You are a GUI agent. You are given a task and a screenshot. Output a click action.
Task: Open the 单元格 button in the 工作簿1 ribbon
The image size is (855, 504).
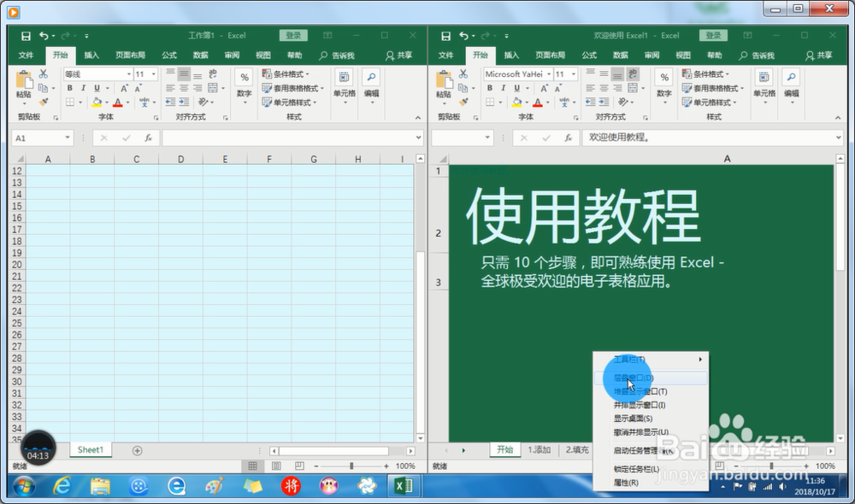click(344, 86)
